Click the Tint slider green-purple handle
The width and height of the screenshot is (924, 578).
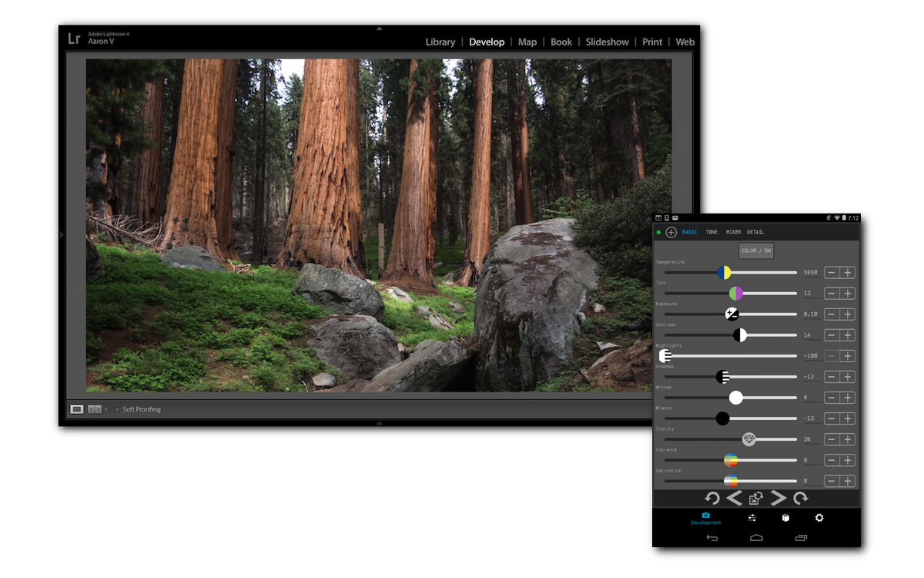tap(736, 293)
